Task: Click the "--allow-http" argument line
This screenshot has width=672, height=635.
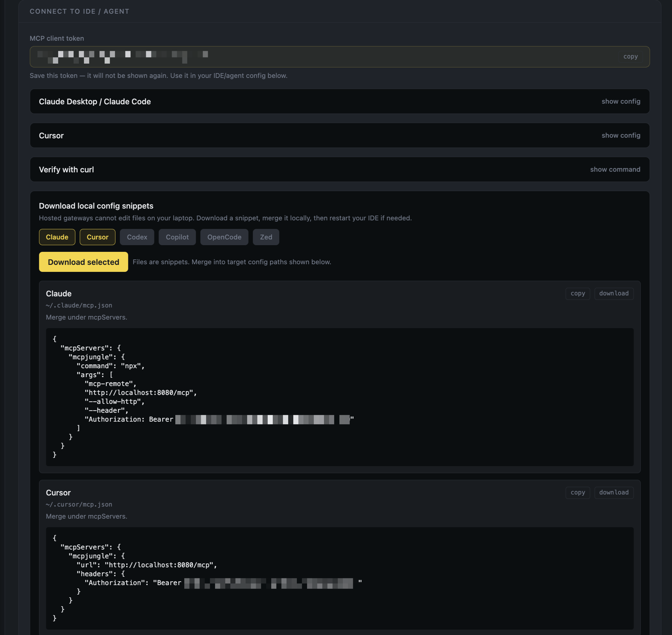Action: (115, 401)
